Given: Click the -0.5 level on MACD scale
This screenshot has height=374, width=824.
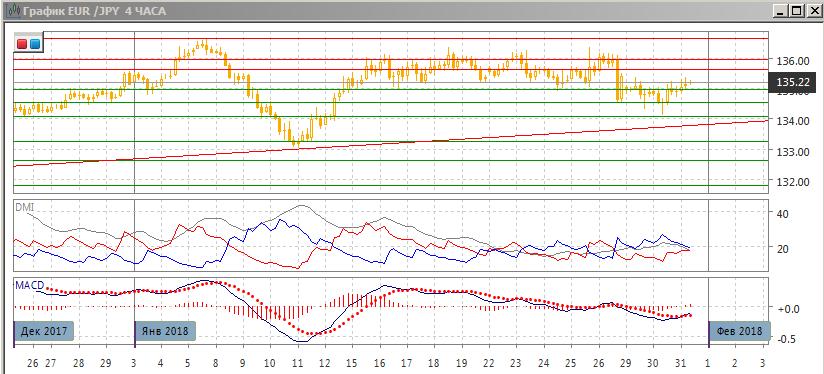Looking at the screenshot, I should tap(786, 339).
